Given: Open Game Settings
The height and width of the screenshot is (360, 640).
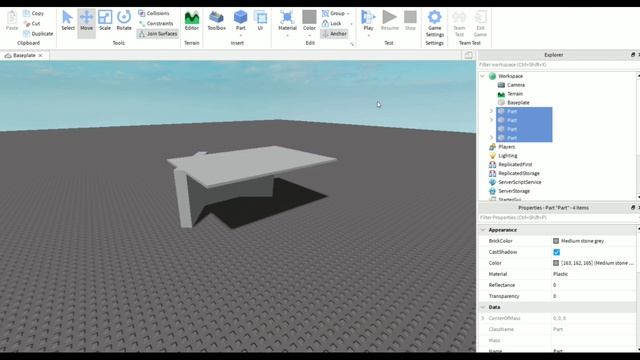Looking at the screenshot, I should [434, 23].
